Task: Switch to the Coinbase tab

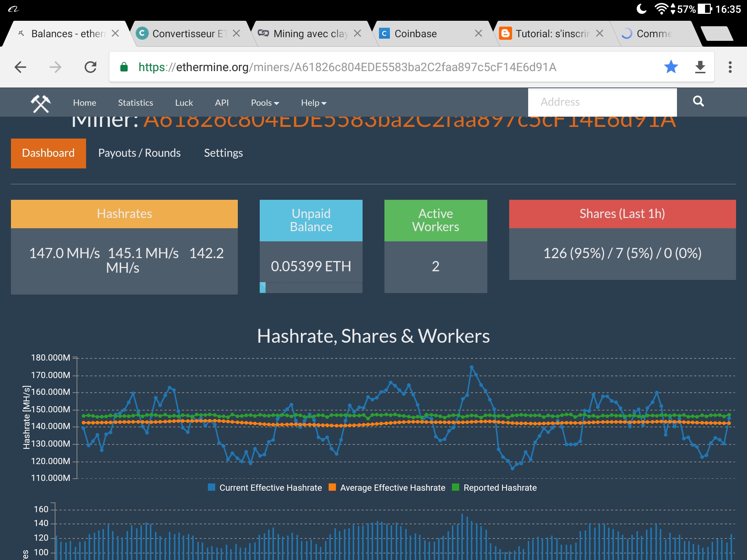Action: pyautogui.click(x=415, y=34)
